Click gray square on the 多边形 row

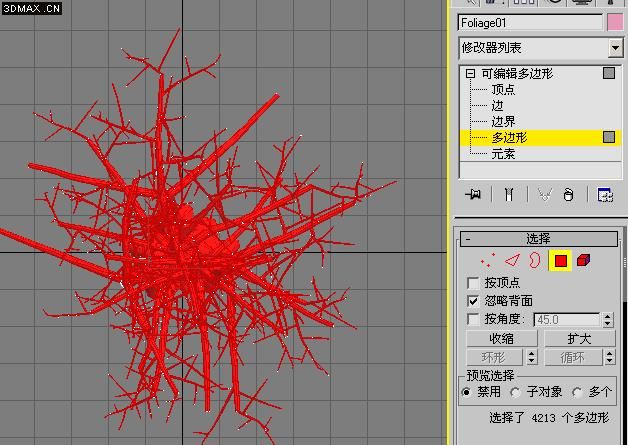pyautogui.click(x=608, y=137)
